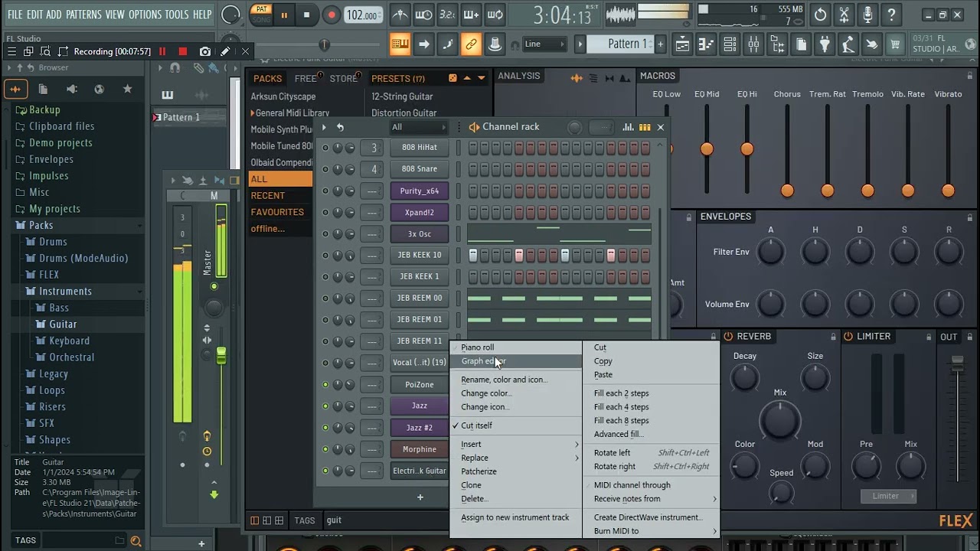Screen dimensions: 980x551
Task: Toggle typing keyboard to piano icon
Action: pos(400,44)
